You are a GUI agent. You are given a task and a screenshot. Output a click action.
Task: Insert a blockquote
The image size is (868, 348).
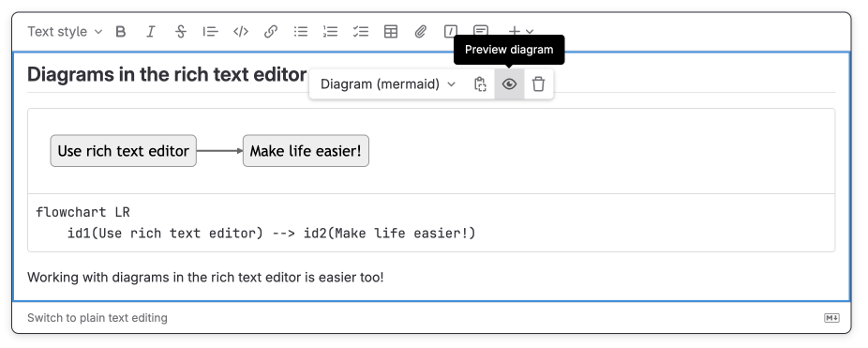coord(210,32)
